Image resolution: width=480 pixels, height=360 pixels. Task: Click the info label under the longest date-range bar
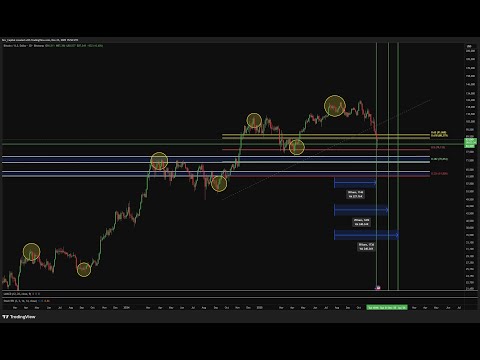(x=366, y=247)
